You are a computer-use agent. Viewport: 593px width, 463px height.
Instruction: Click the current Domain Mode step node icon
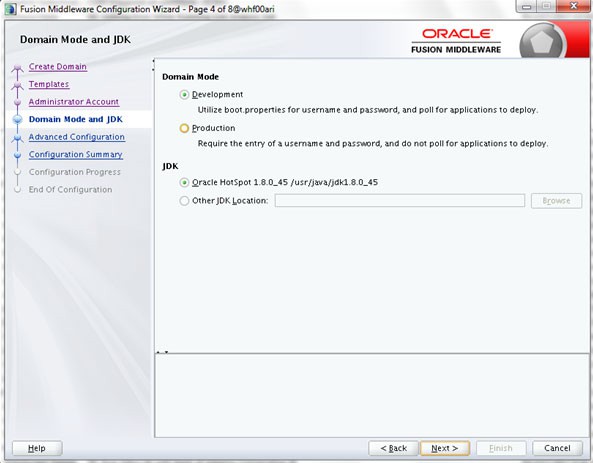tap(17, 120)
